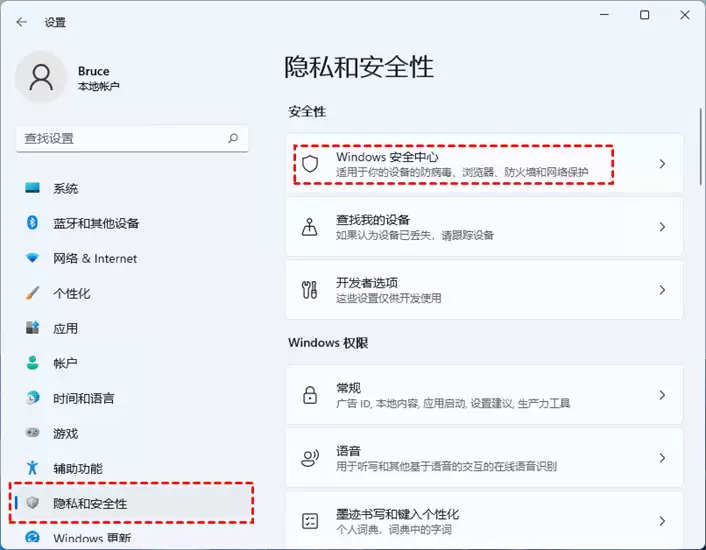The width and height of the screenshot is (706, 550).
Task: Open 墨迹书写和键入个性化 via its chevron
Action: [x=662, y=521]
